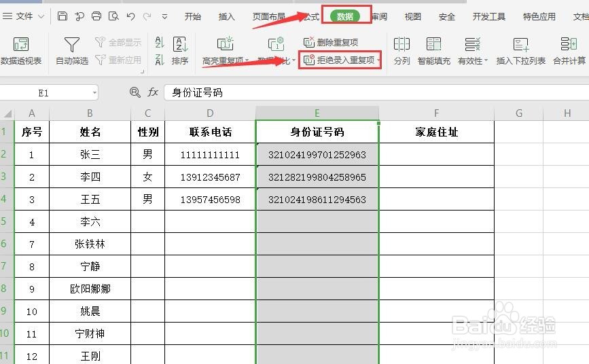Image resolution: width=589 pixels, height=364 pixels.
Task: Enable 自动筛选 filter
Action: [x=72, y=51]
